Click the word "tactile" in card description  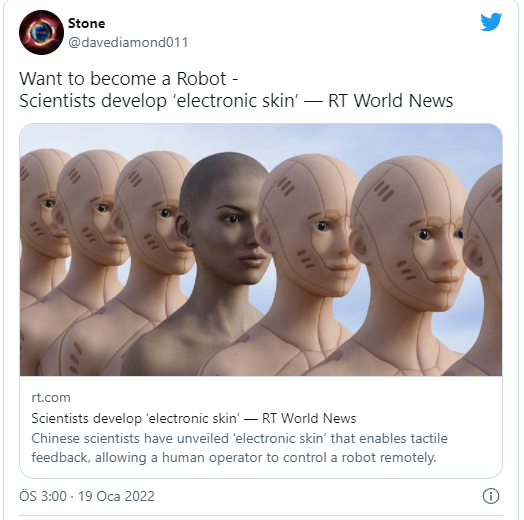(429, 438)
